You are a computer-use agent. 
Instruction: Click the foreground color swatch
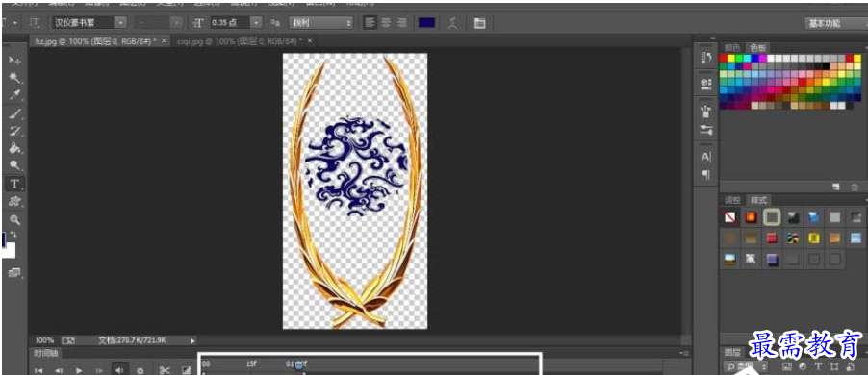coord(4,239)
